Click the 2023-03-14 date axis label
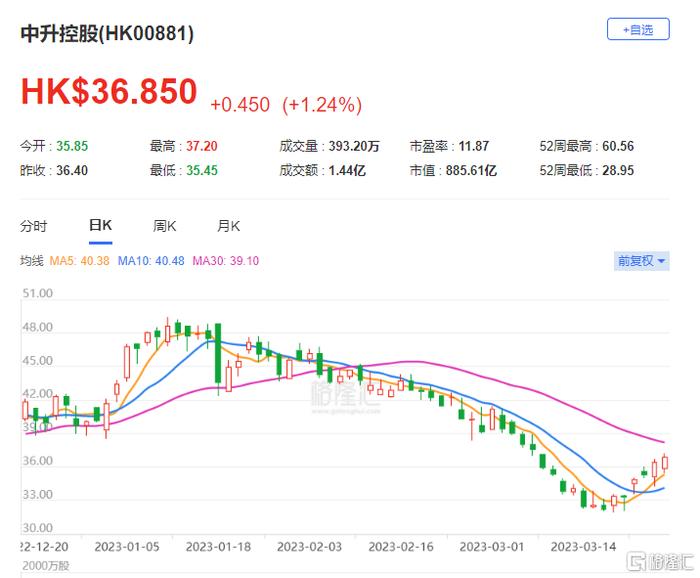Image resolution: width=700 pixels, height=578 pixels. [583, 547]
